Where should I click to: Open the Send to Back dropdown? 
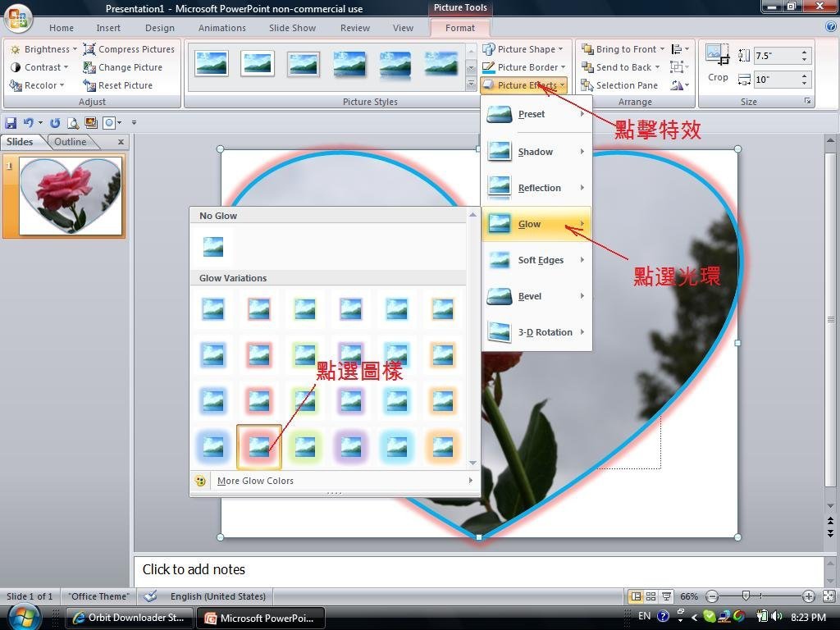pos(620,67)
